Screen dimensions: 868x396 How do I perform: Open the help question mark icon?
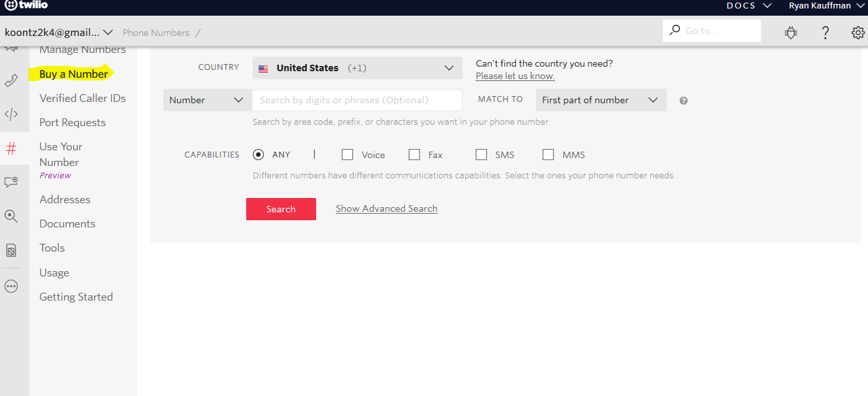click(826, 33)
